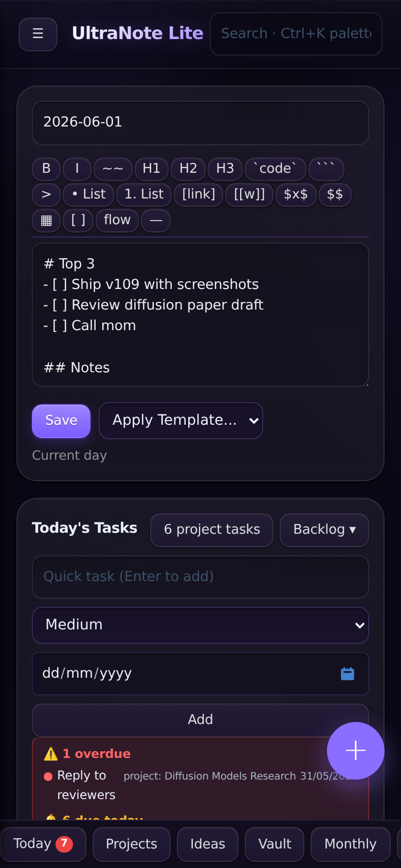
Task: Apply bold formatting with B button
Action: pyautogui.click(x=46, y=169)
